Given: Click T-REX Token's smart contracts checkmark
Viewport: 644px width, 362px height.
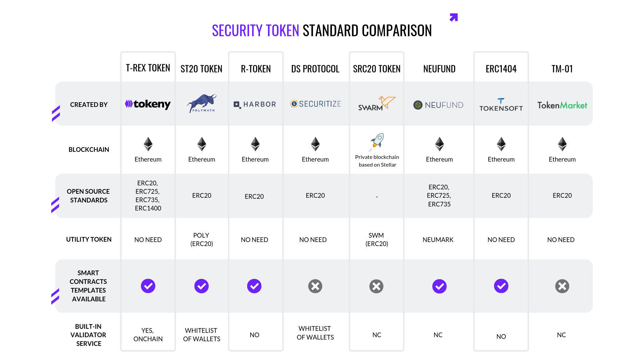Looking at the screenshot, I should pos(148,286).
